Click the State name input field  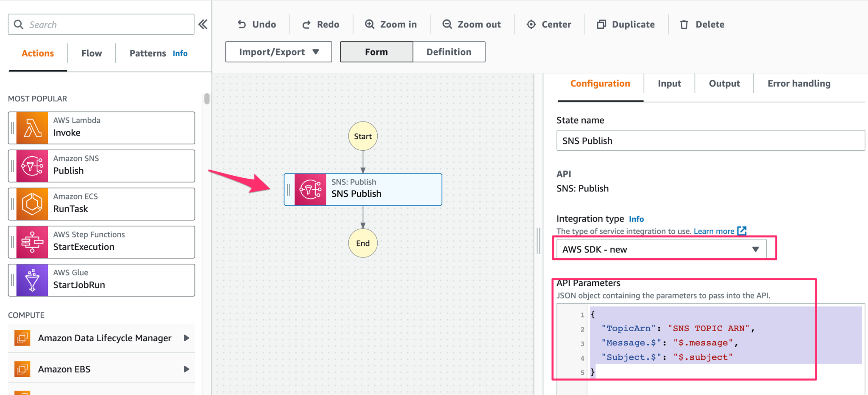pos(710,141)
